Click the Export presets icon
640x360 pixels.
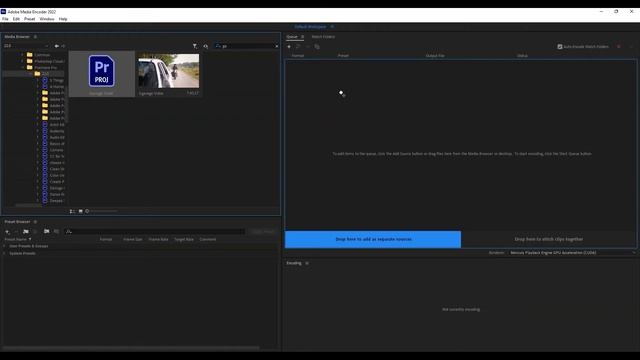[x=56, y=231]
